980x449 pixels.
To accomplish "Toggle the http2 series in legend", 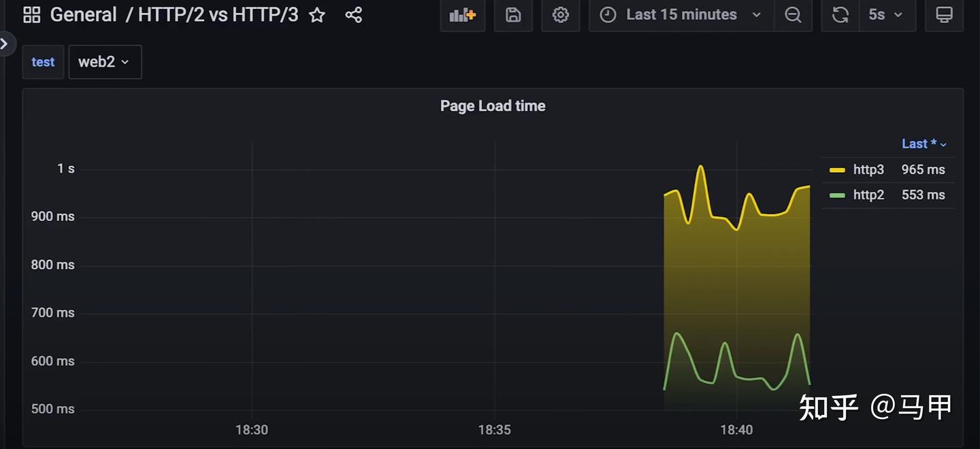I will click(868, 195).
